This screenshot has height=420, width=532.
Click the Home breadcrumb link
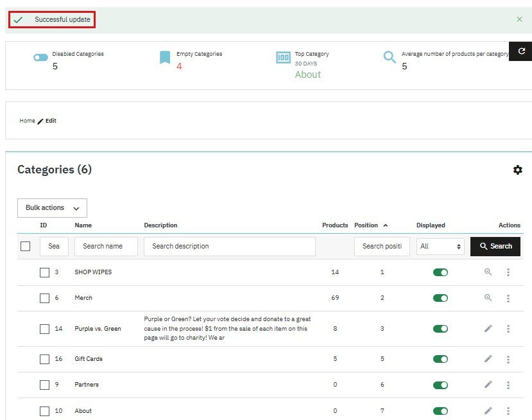(x=27, y=121)
